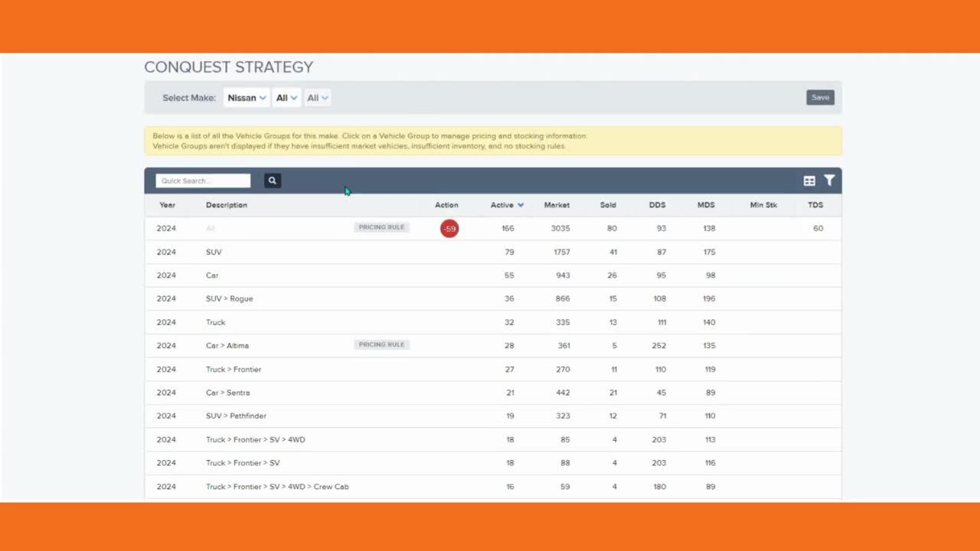Select the SUV > Pathfinder row
The image size is (980, 551).
coord(235,416)
